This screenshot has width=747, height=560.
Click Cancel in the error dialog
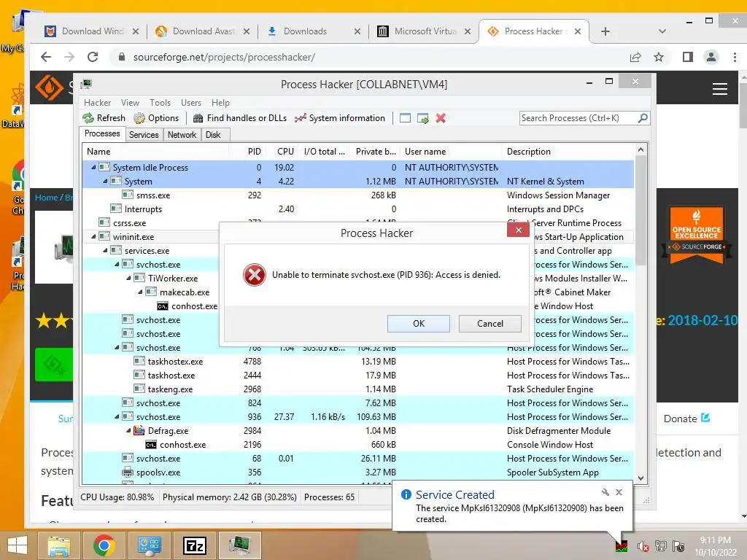tap(489, 324)
